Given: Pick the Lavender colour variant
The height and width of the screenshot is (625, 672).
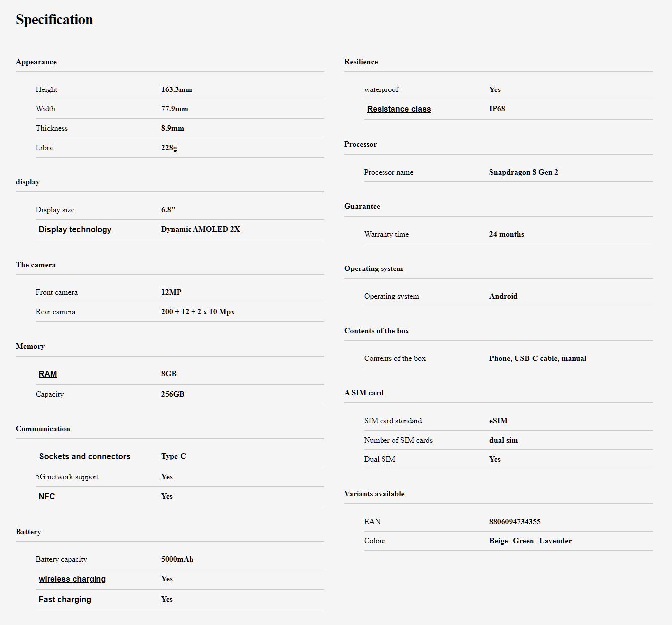Looking at the screenshot, I should pos(555,541).
